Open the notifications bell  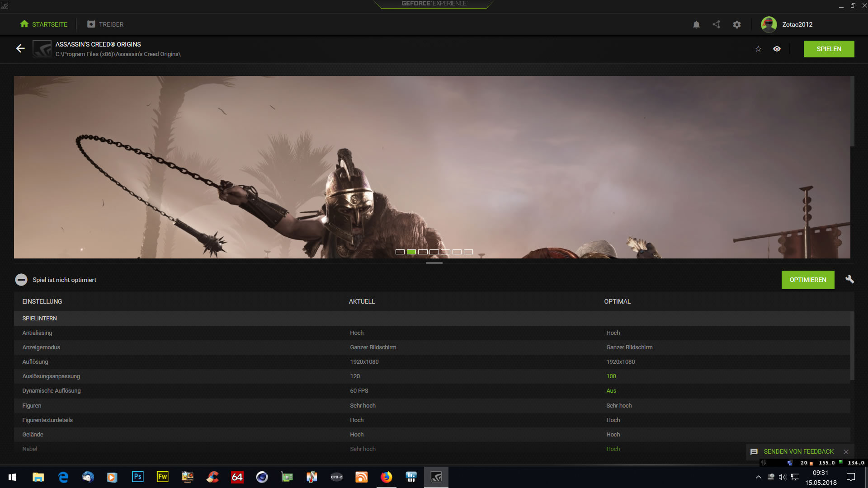(x=696, y=24)
